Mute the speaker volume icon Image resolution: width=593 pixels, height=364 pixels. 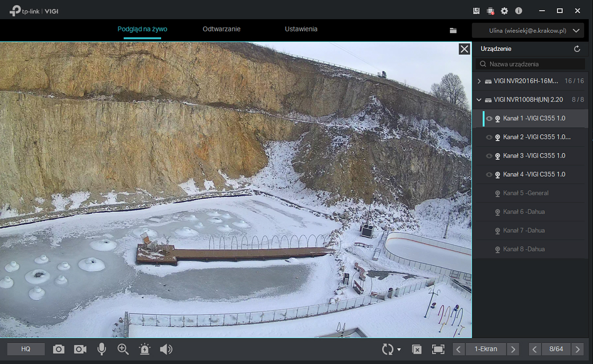[x=166, y=349]
